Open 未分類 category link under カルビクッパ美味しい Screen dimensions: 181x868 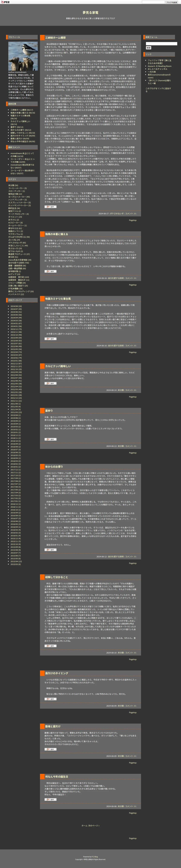(x=120, y=390)
